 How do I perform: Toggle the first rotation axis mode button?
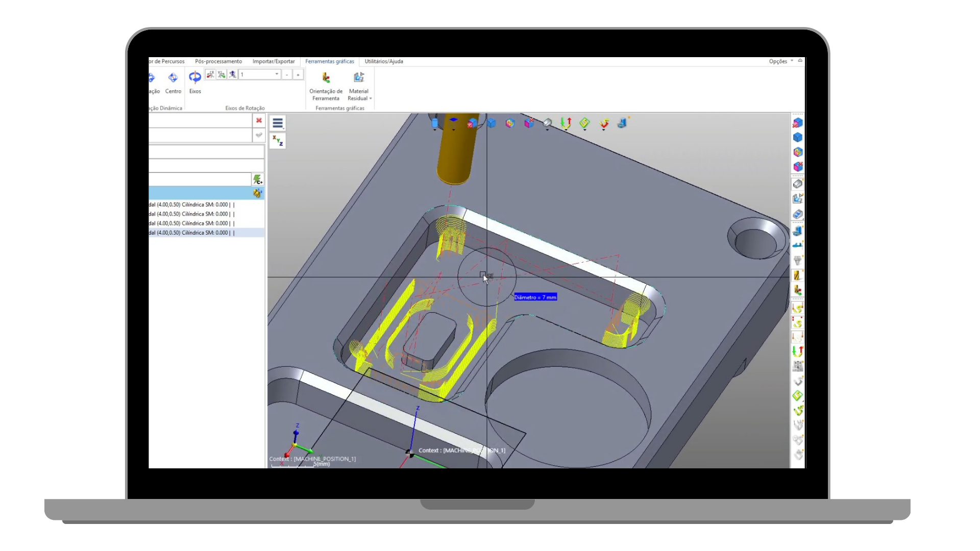(210, 74)
